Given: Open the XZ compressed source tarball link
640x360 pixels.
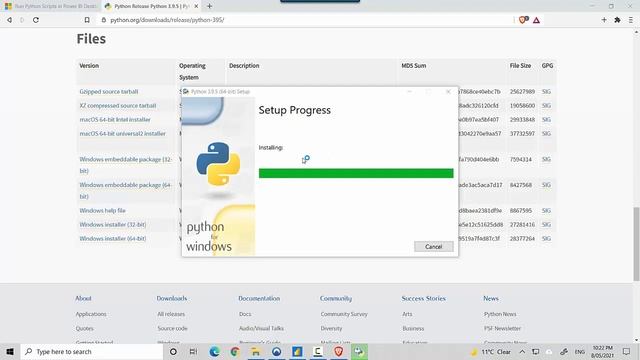Looking at the screenshot, I should click(x=118, y=105).
